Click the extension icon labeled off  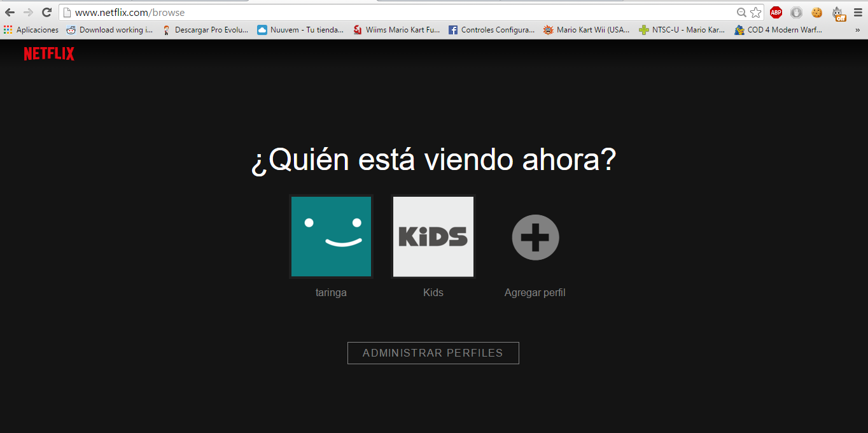pos(838,13)
